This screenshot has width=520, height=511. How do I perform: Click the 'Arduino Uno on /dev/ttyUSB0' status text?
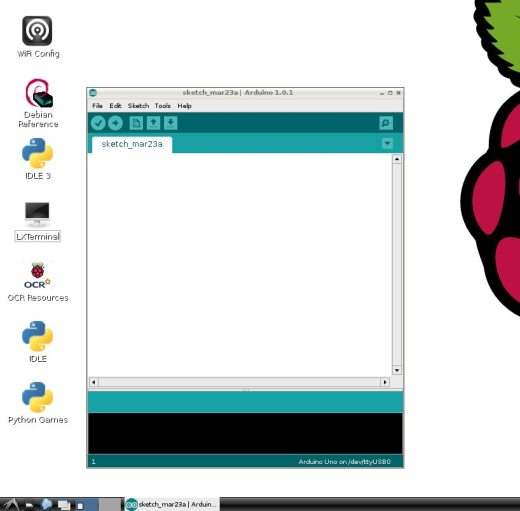344,462
